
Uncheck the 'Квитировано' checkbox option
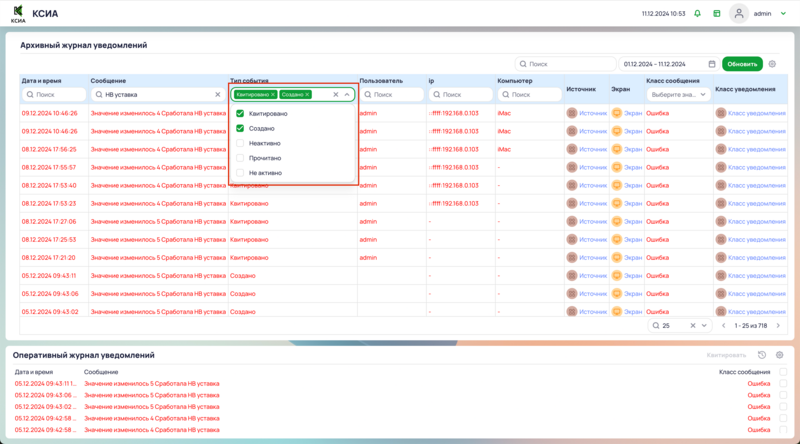240,114
